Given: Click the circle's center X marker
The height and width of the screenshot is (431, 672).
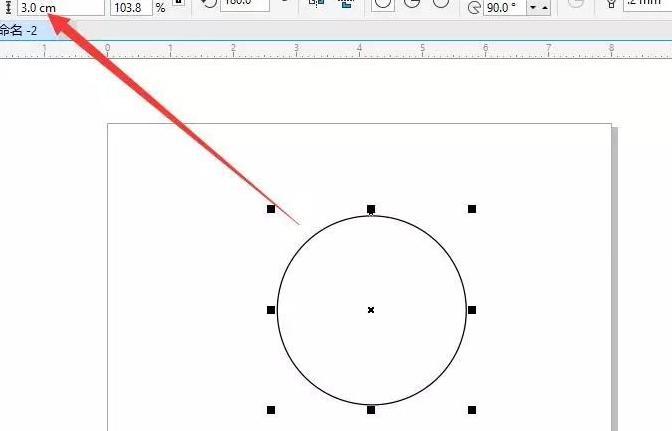Looking at the screenshot, I should coord(371,310).
